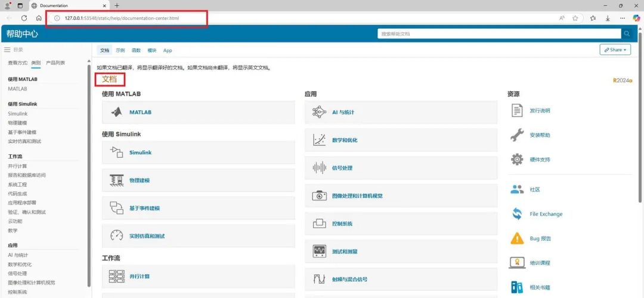The width and height of the screenshot is (644, 298).
Task: Open the Copilot sidebar icon
Action: point(637,18)
